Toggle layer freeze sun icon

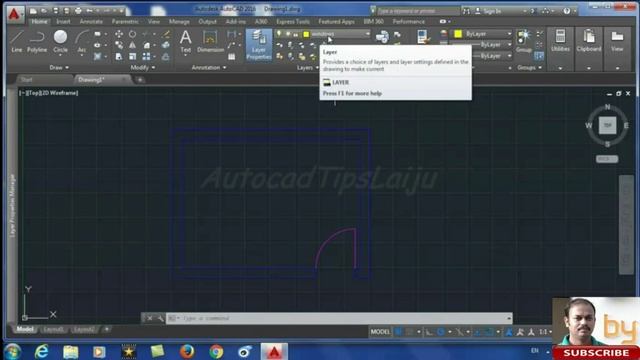point(288,34)
